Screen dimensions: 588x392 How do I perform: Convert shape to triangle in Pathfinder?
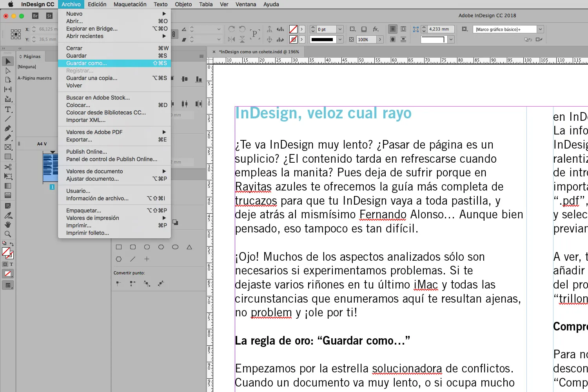[189, 247]
